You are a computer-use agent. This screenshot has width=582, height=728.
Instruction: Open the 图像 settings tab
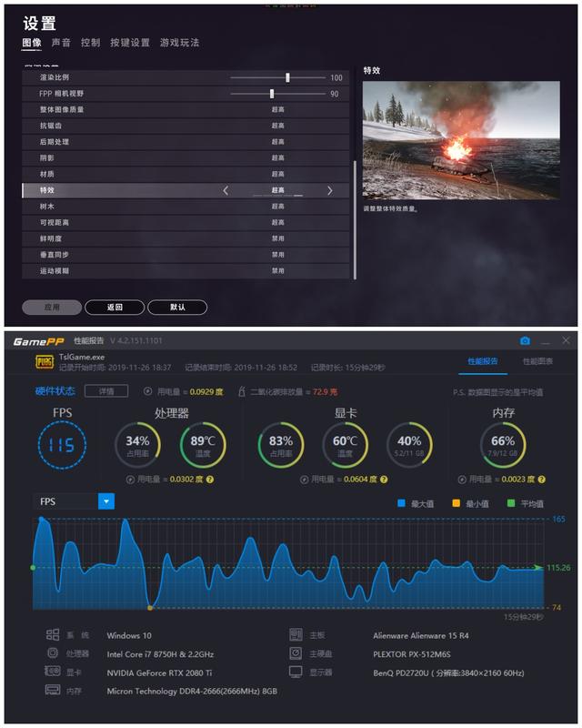point(32,43)
